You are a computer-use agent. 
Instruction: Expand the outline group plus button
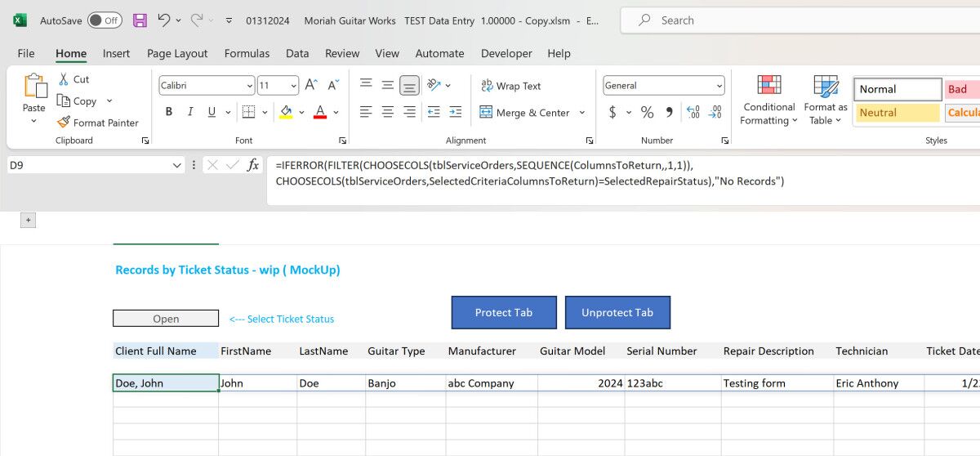[x=28, y=220]
